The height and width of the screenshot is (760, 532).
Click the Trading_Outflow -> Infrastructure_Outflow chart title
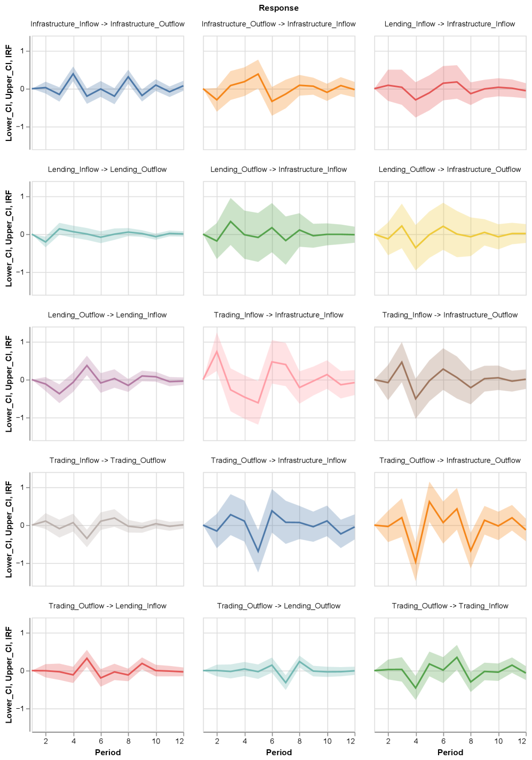click(450, 461)
